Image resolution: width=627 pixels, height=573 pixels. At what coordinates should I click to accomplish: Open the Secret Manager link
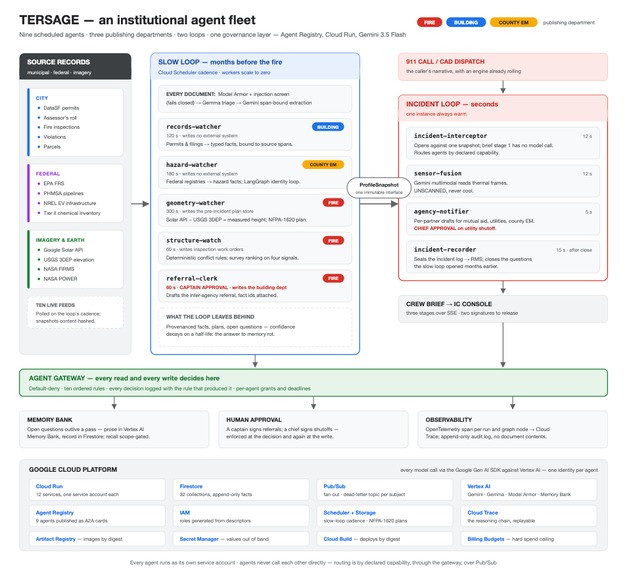[199, 539]
